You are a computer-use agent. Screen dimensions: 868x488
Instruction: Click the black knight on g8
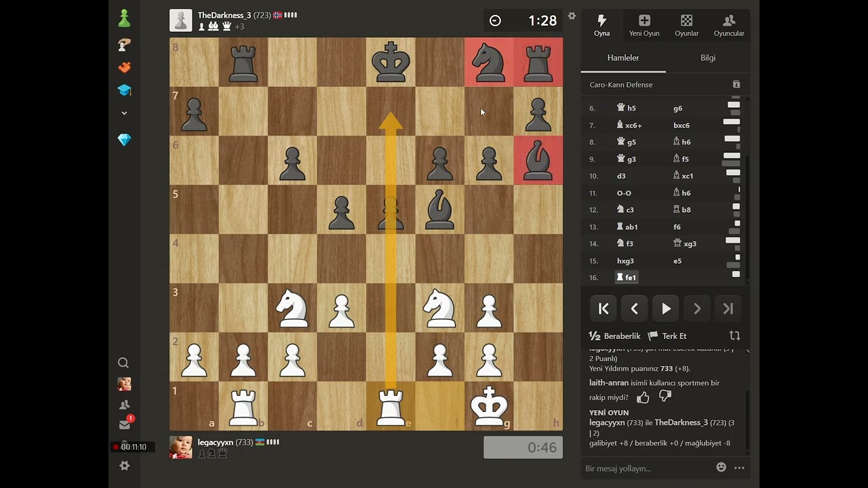click(x=489, y=62)
